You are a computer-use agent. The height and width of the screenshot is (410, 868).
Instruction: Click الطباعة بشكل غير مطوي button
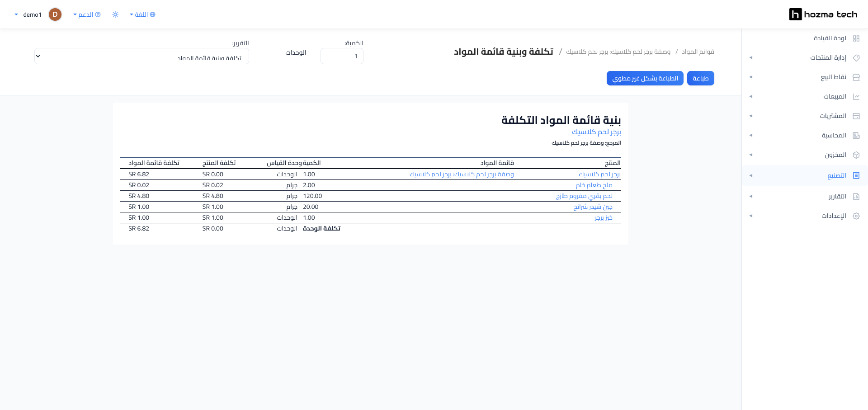click(x=645, y=78)
